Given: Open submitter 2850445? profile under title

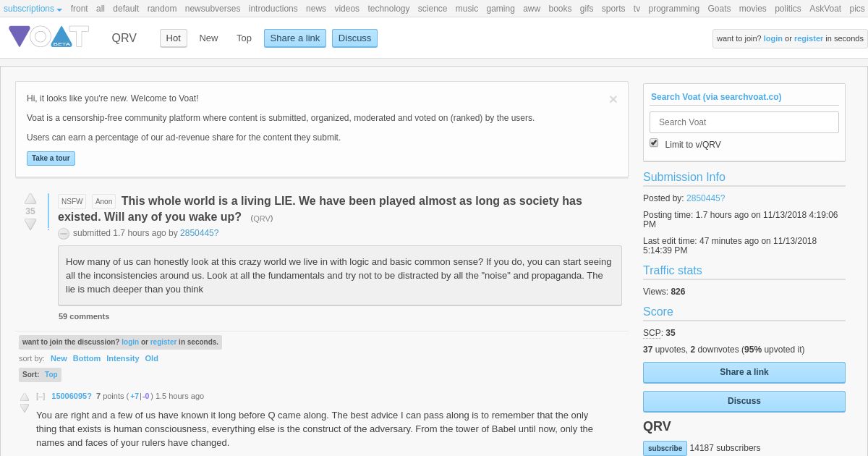Looking at the screenshot, I should pyautogui.click(x=200, y=233).
